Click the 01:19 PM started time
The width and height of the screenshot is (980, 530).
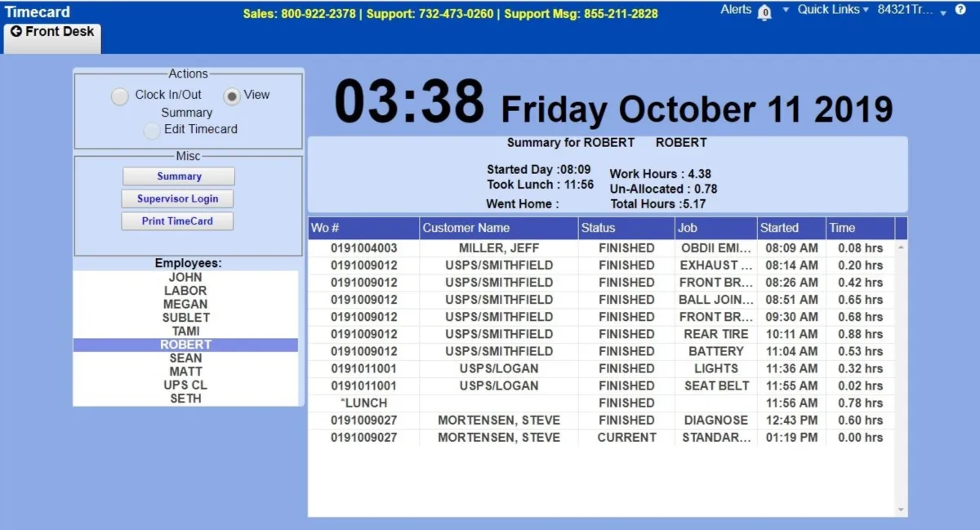(x=791, y=437)
